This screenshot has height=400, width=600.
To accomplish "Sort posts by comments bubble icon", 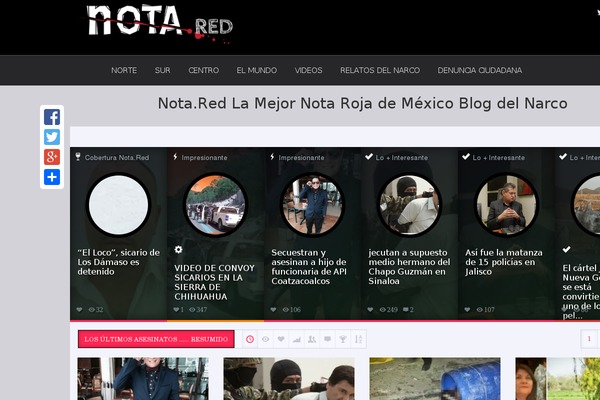I will (328, 339).
